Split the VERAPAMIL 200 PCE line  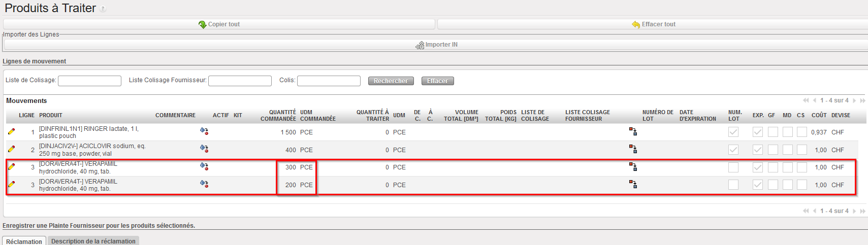click(x=633, y=184)
